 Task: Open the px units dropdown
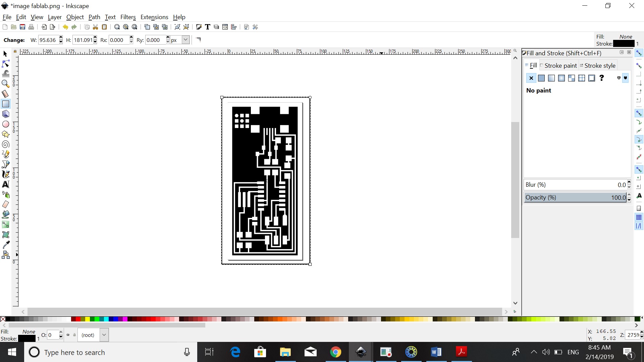tap(185, 40)
